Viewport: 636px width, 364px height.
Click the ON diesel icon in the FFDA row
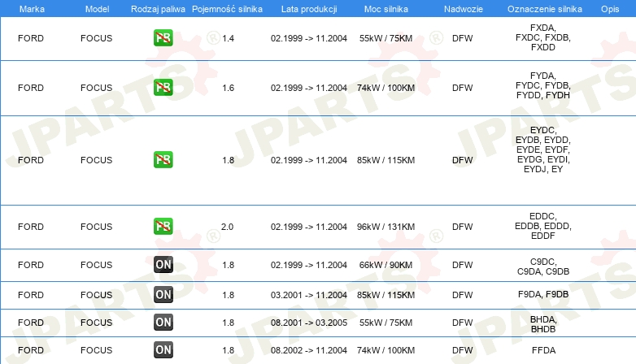click(163, 350)
